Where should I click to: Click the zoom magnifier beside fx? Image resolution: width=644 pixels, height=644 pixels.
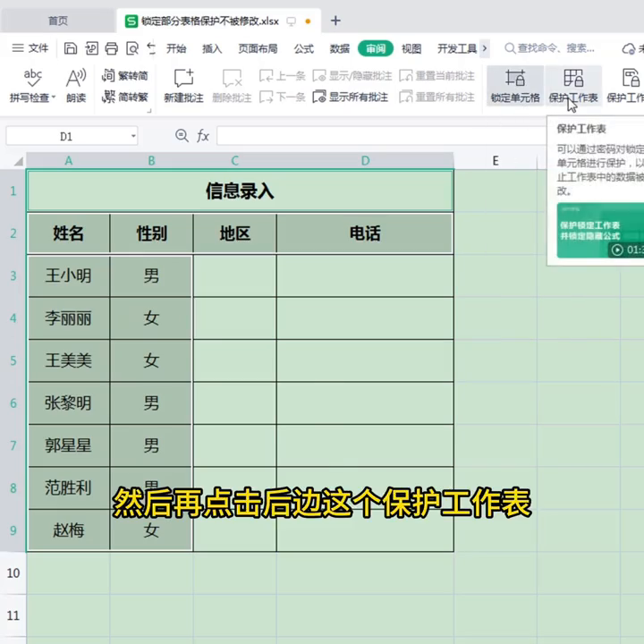click(182, 136)
